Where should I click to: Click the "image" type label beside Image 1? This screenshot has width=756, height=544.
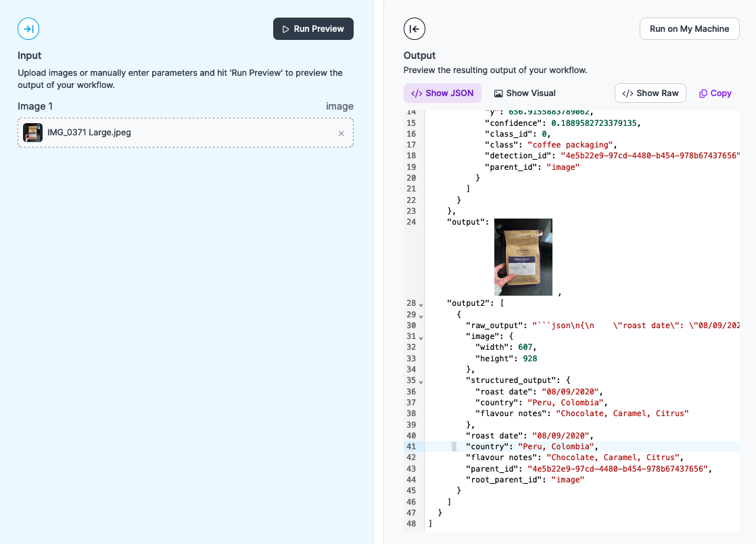(x=339, y=106)
